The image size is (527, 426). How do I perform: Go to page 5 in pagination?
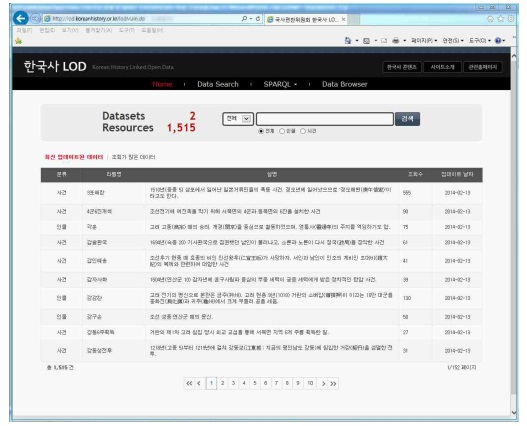point(255,383)
